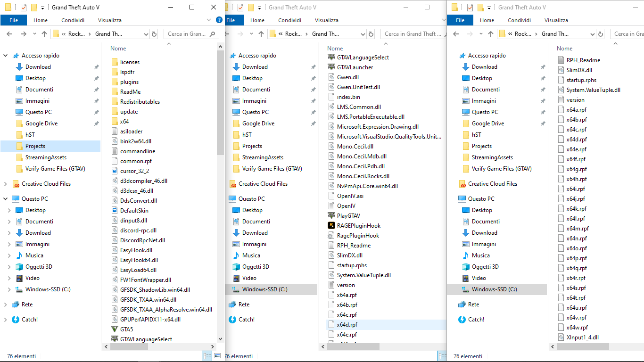
Task: Open Properties checkmark icon in left window title bar
Action: [24, 8]
